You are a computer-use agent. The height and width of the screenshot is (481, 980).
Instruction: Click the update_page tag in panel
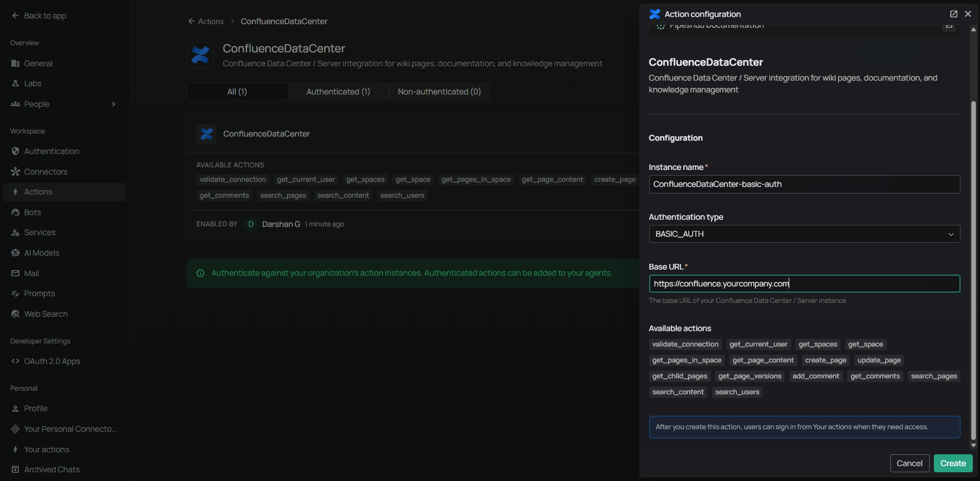click(x=879, y=360)
